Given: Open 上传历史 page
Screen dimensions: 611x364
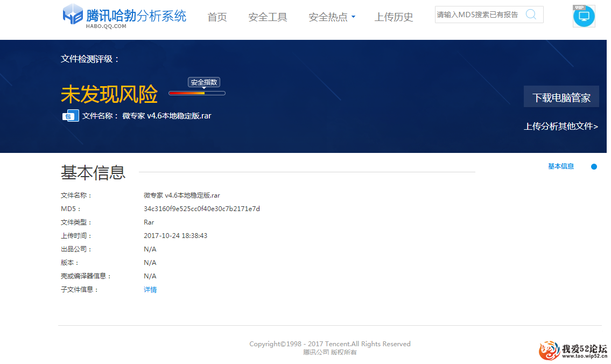Looking at the screenshot, I should coord(394,17).
